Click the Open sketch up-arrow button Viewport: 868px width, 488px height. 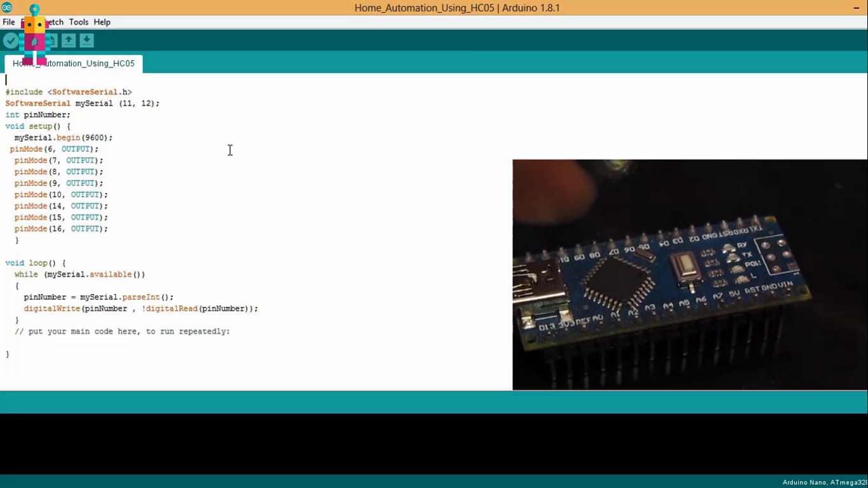click(x=69, y=41)
